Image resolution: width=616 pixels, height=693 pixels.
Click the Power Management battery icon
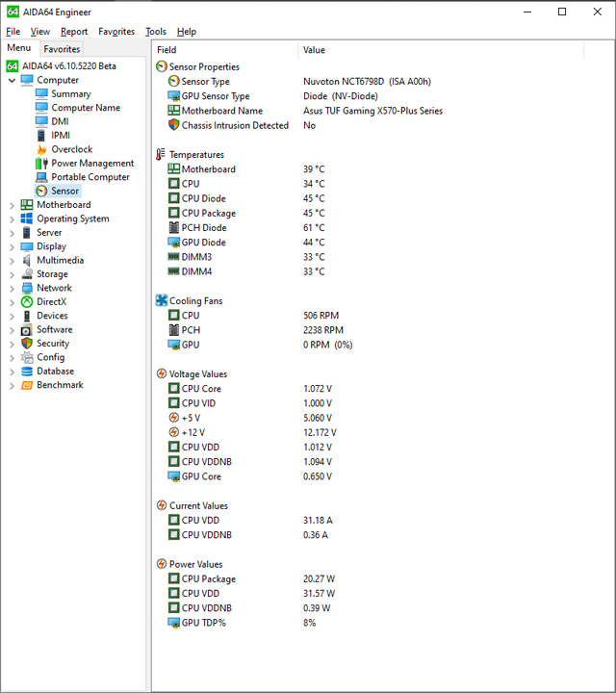[41, 163]
